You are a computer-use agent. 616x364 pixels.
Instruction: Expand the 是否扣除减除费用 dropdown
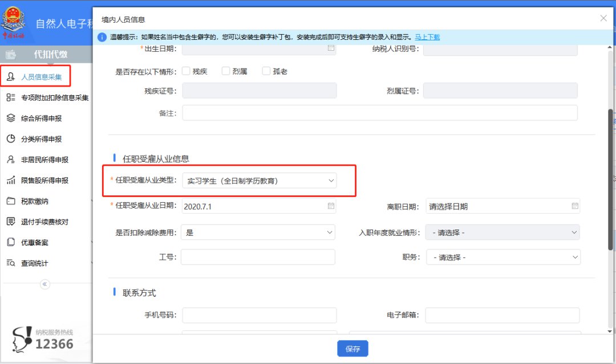click(x=258, y=232)
